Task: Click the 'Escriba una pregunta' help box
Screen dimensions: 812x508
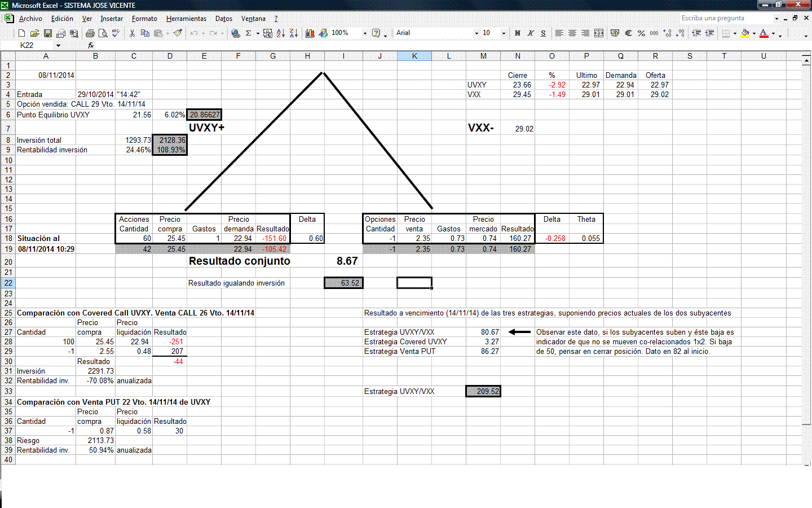Action: pos(726,19)
